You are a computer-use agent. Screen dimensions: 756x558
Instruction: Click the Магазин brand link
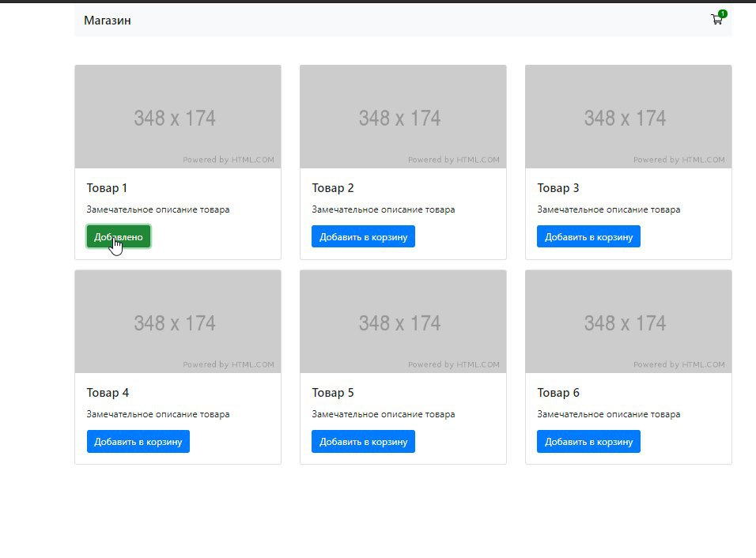point(108,21)
